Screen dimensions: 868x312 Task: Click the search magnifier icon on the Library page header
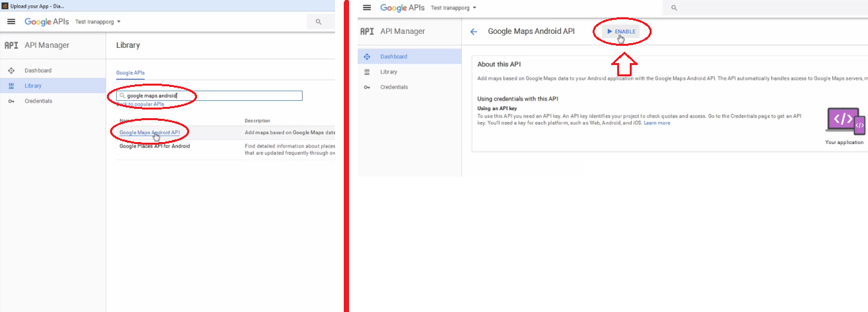click(319, 22)
